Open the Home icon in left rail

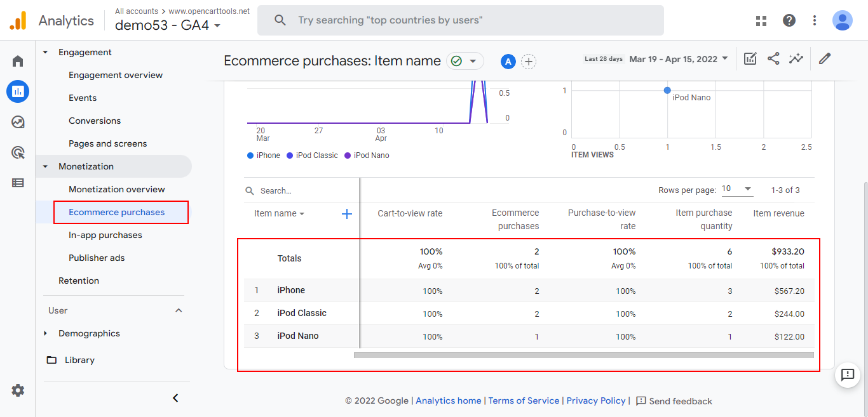18,61
